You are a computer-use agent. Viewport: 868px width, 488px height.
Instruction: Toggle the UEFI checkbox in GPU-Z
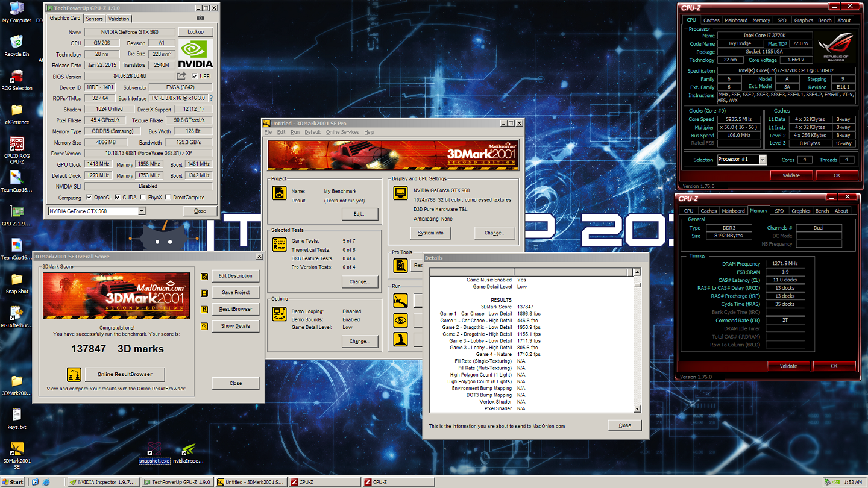tap(194, 76)
